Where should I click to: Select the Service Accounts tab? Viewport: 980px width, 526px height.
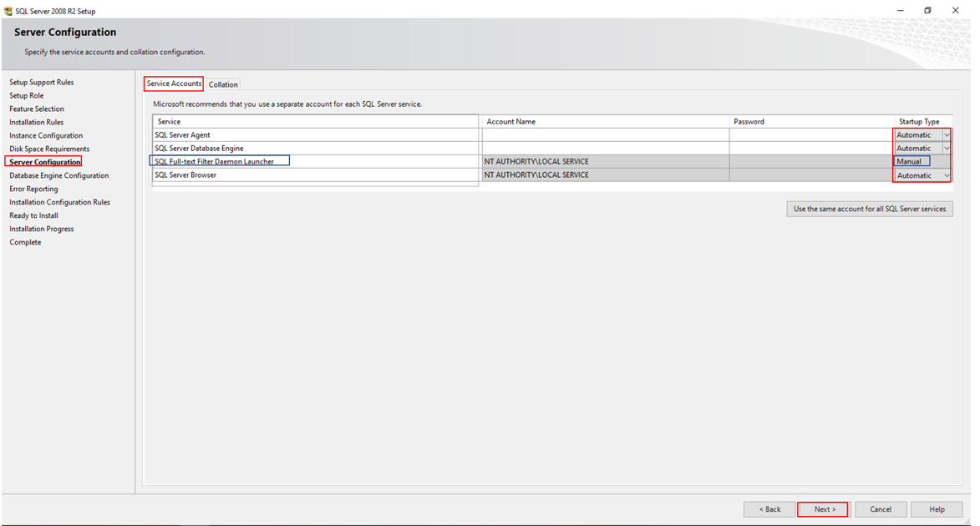point(174,83)
